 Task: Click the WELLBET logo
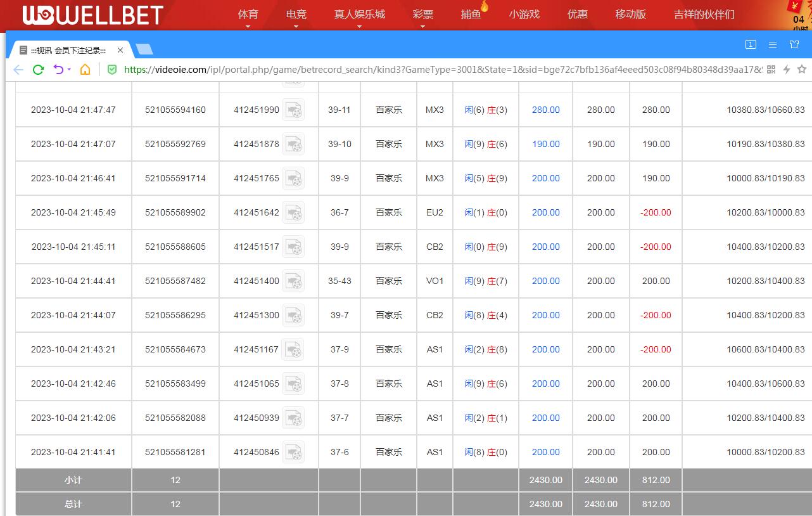pyautogui.click(x=93, y=15)
